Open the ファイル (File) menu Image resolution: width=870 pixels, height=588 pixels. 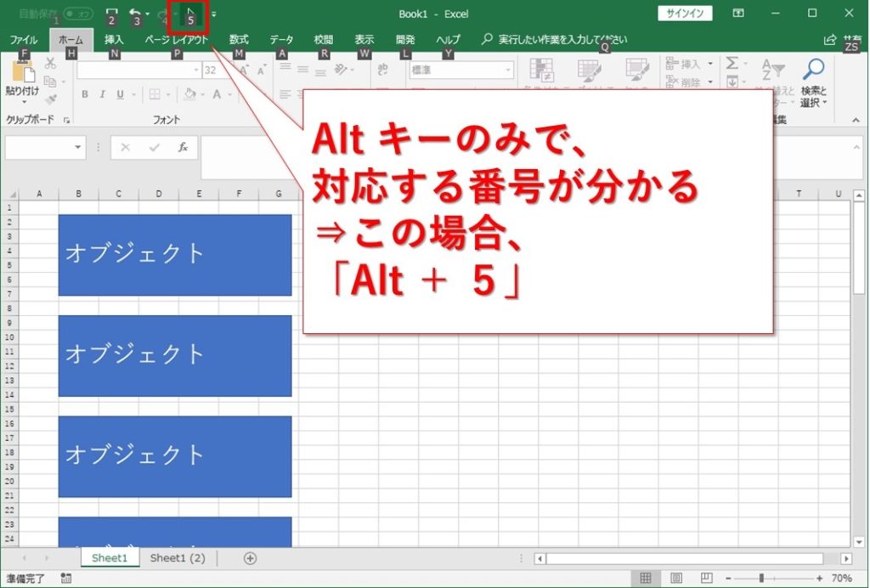23,39
